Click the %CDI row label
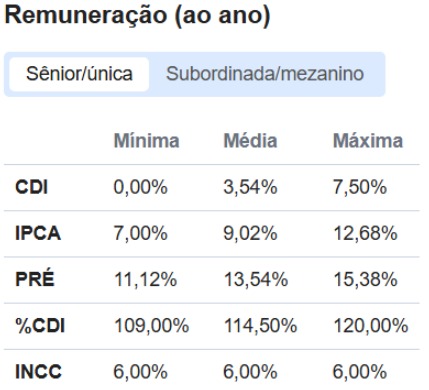This screenshot has width=429, height=390. (40, 326)
